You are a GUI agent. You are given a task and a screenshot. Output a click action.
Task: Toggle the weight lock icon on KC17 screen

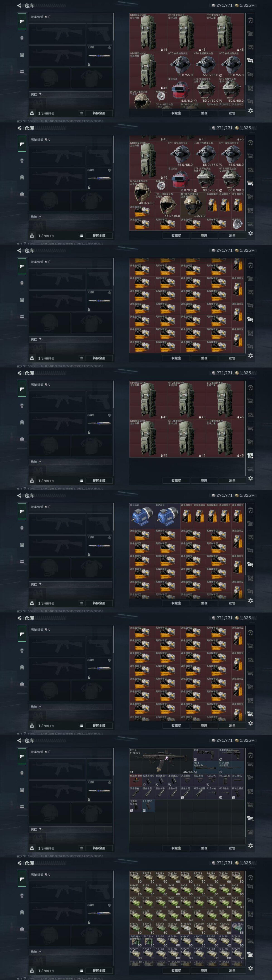[32, 848]
